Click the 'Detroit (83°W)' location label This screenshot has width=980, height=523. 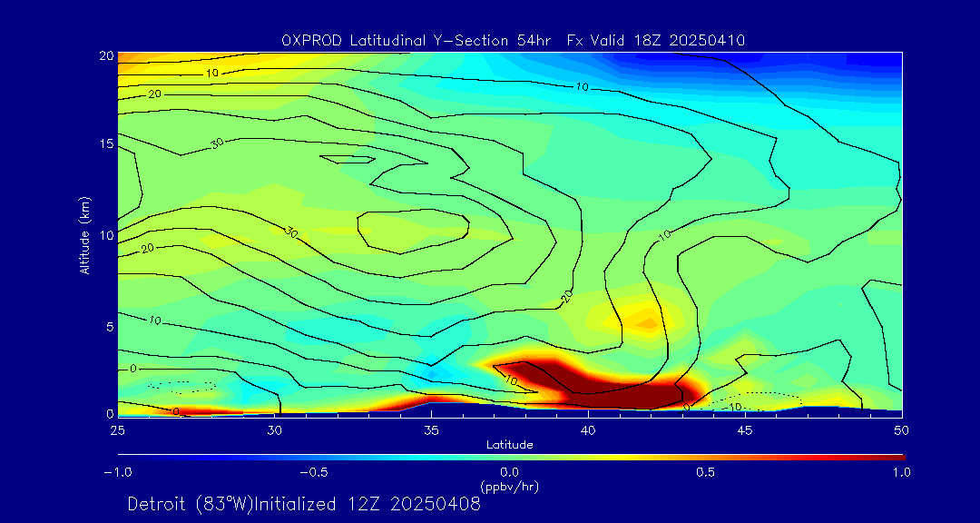[x=191, y=504]
